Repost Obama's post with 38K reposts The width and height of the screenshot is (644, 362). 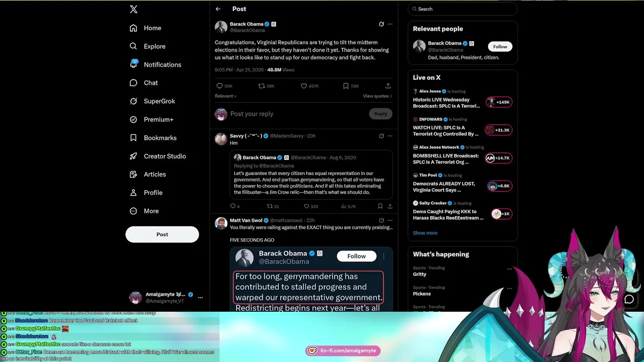[x=262, y=86]
